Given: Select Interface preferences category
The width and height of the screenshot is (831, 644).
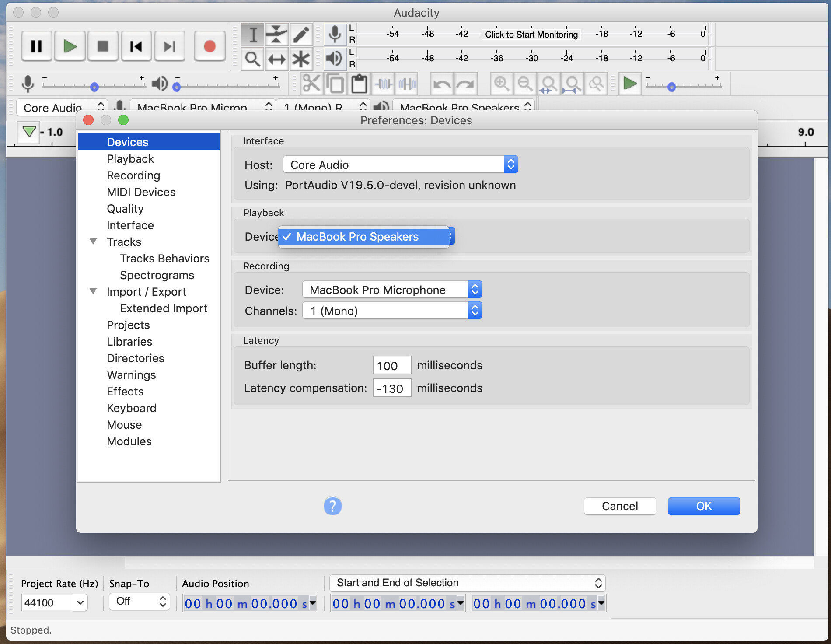Looking at the screenshot, I should click(130, 225).
